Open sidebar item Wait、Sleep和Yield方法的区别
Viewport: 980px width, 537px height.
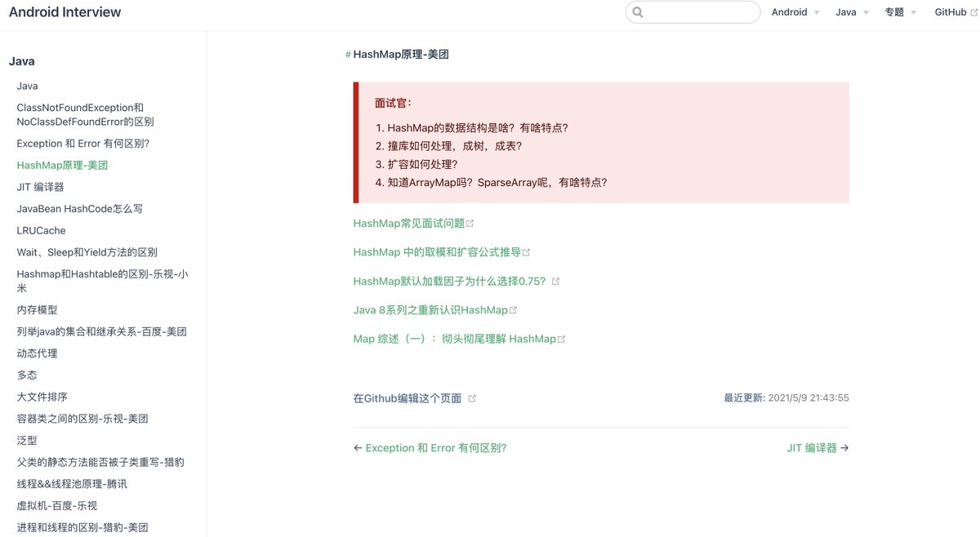coord(87,252)
